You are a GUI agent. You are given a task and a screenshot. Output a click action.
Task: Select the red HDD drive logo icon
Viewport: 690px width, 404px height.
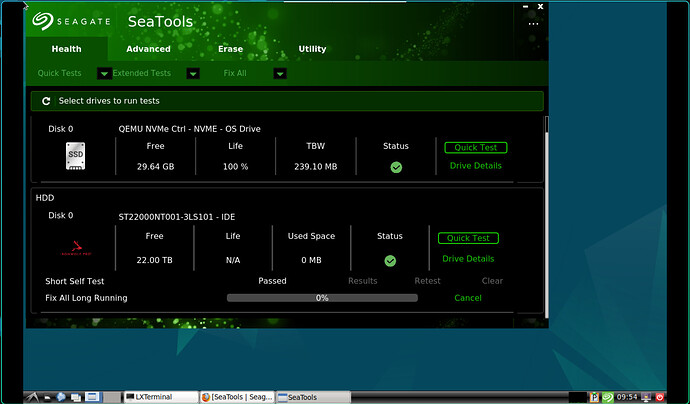(x=76, y=248)
